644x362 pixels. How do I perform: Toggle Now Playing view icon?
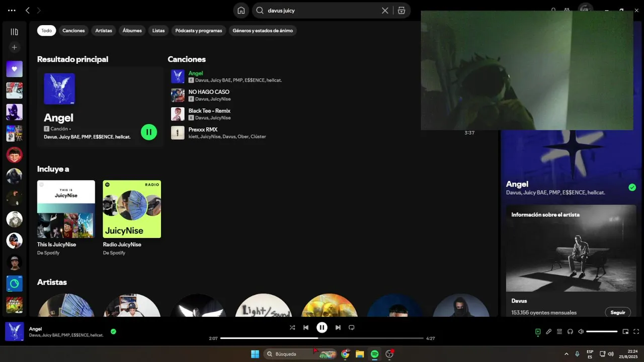click(538, 331)
